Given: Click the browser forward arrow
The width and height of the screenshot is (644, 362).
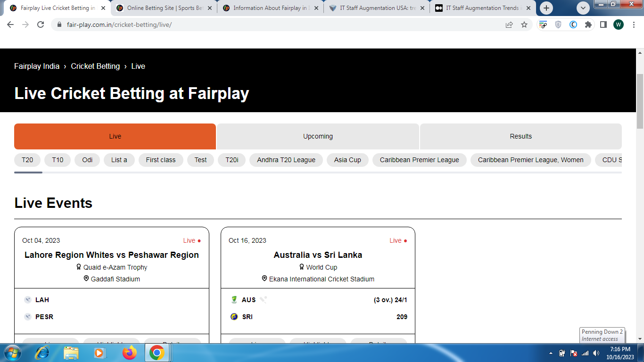Looking at the screenshot, I should [x=25, y=25].
